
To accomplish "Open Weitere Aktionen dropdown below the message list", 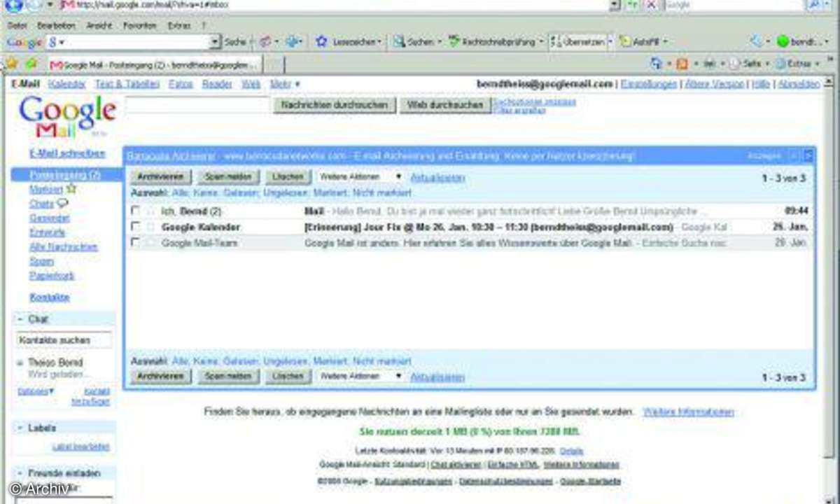I will [360, 376].
